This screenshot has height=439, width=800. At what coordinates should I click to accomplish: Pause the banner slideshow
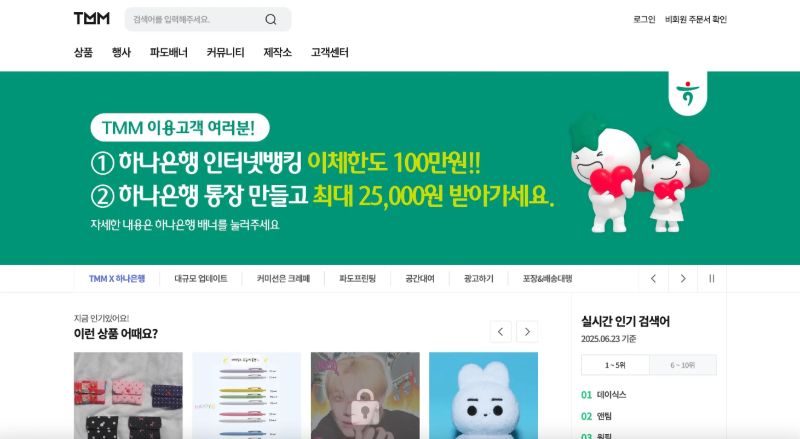[712, 279]
